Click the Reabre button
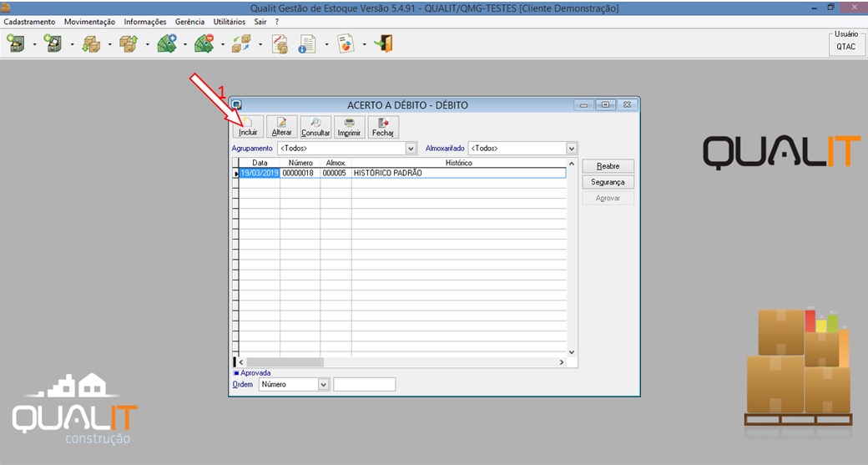 coord(608,166)
